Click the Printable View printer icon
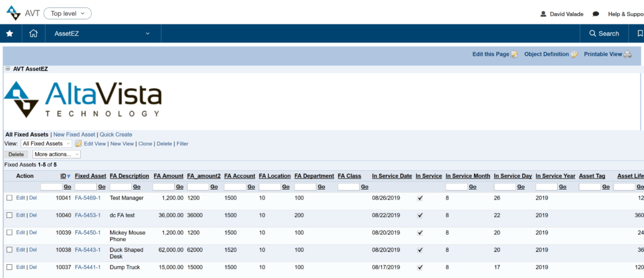The image size is (644, 278). pos(628,54)
